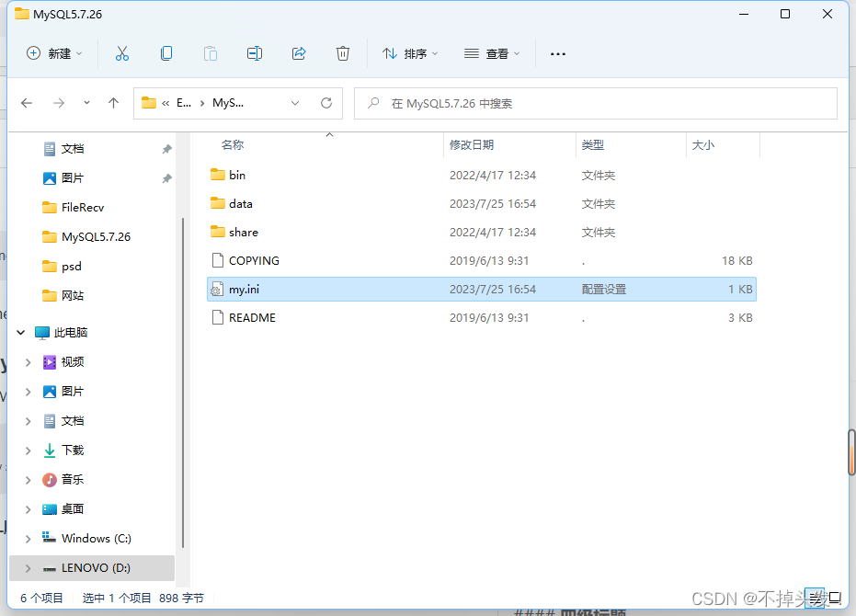Select Windows (C:) drive

pyautogui.click(x=96, y=539)
